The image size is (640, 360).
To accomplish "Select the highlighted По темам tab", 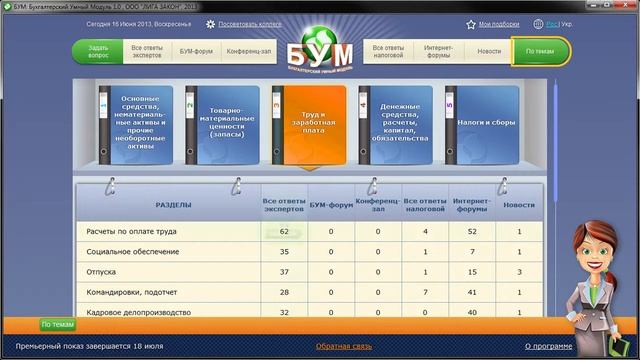I will coord(540,51).
